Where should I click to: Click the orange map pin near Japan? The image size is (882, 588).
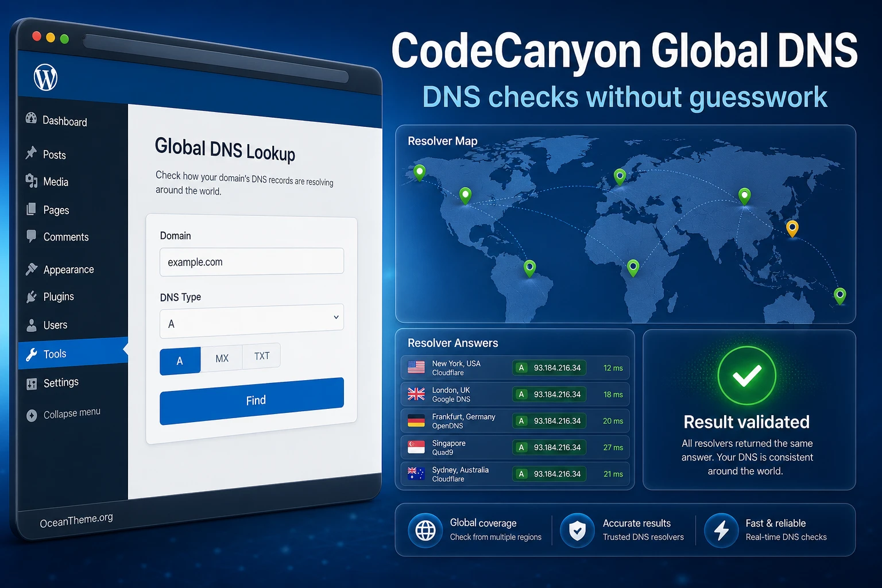click(x=792, y=229)
